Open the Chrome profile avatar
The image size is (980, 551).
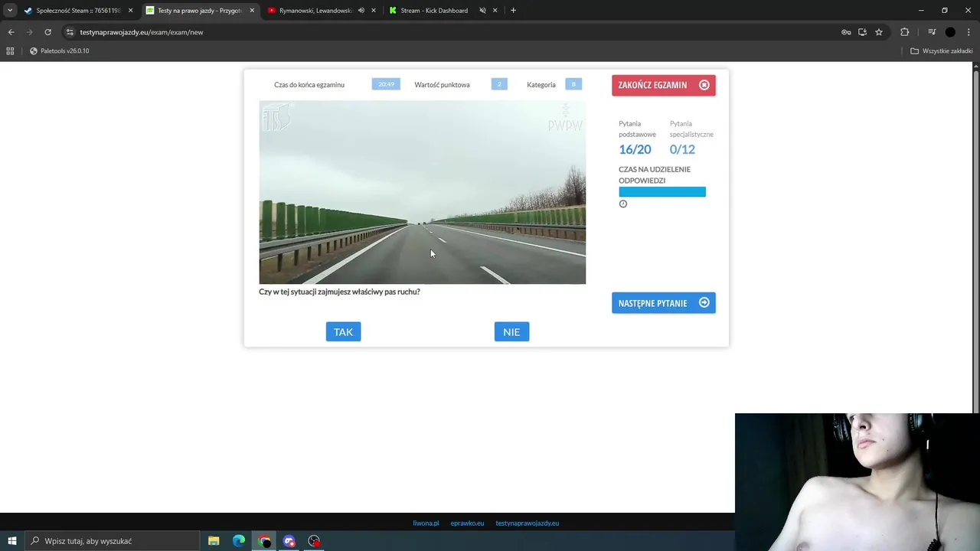pyautogui.click(x=950, y=32)
